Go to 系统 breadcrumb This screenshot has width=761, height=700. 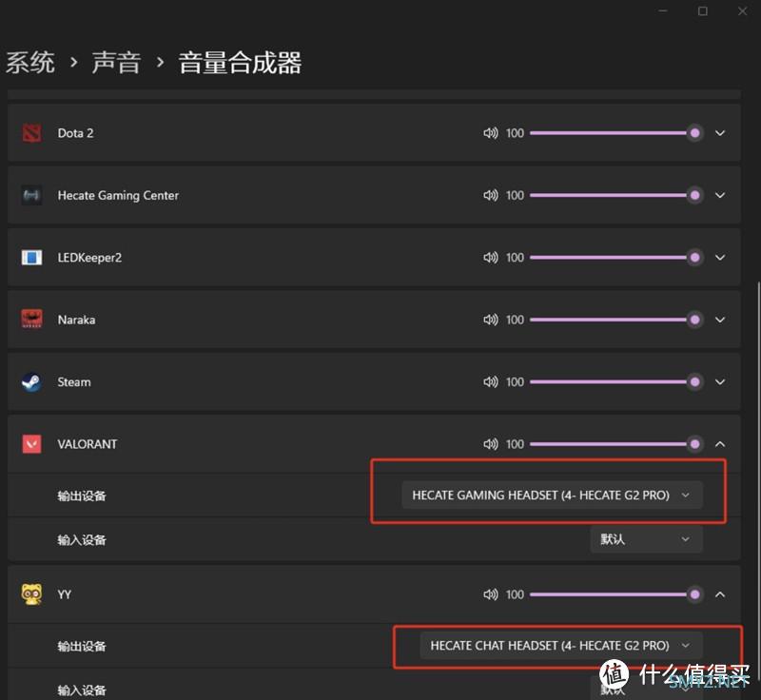click(x=30, y=63)
